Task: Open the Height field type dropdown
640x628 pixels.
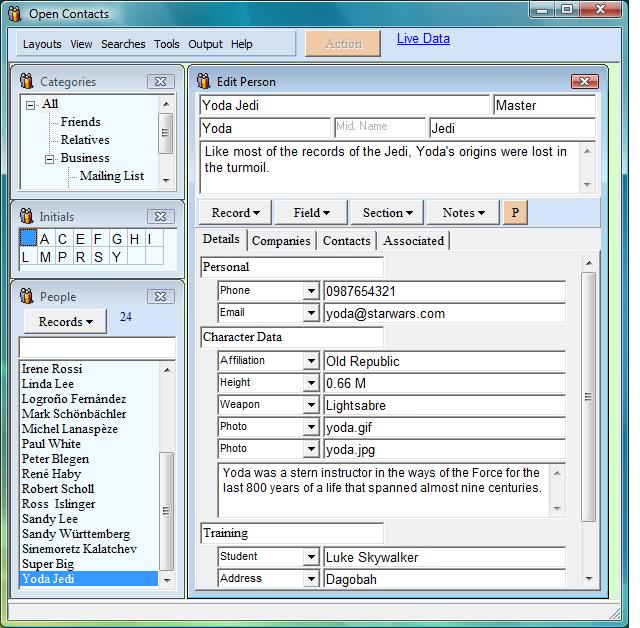Action: (311, 383)
